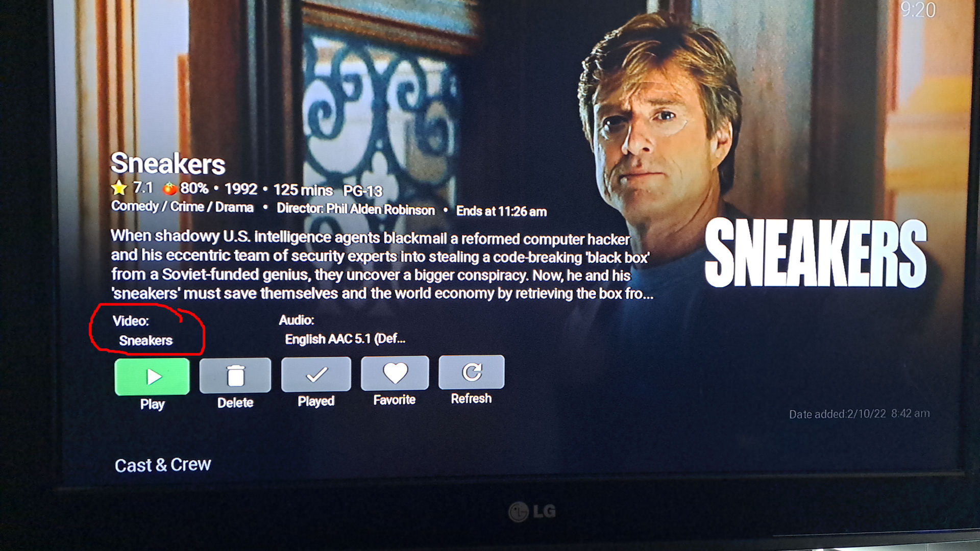Click the tomato 80% rating icon
This screenshot has width=980, height=551.
tap(170, 189)
